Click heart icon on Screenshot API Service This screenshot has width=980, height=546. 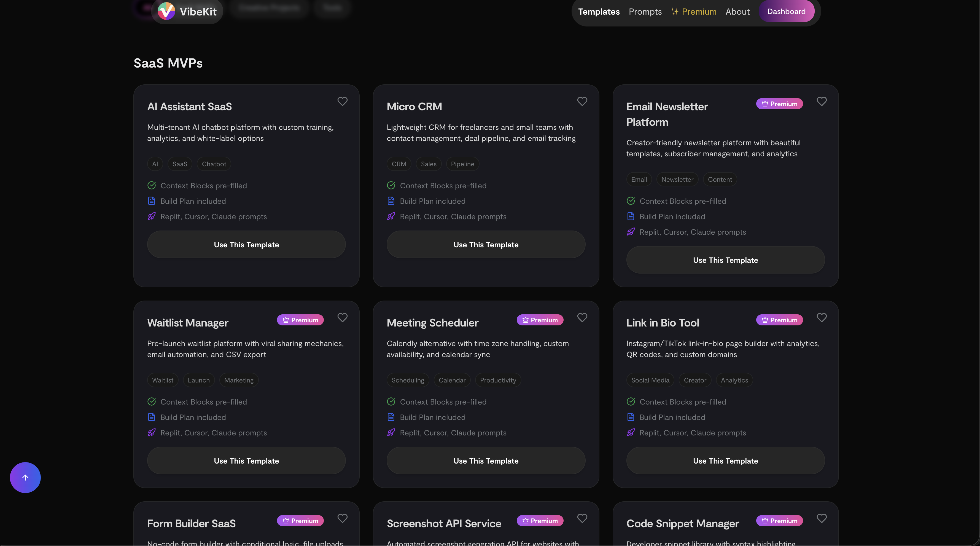point(582,518)
